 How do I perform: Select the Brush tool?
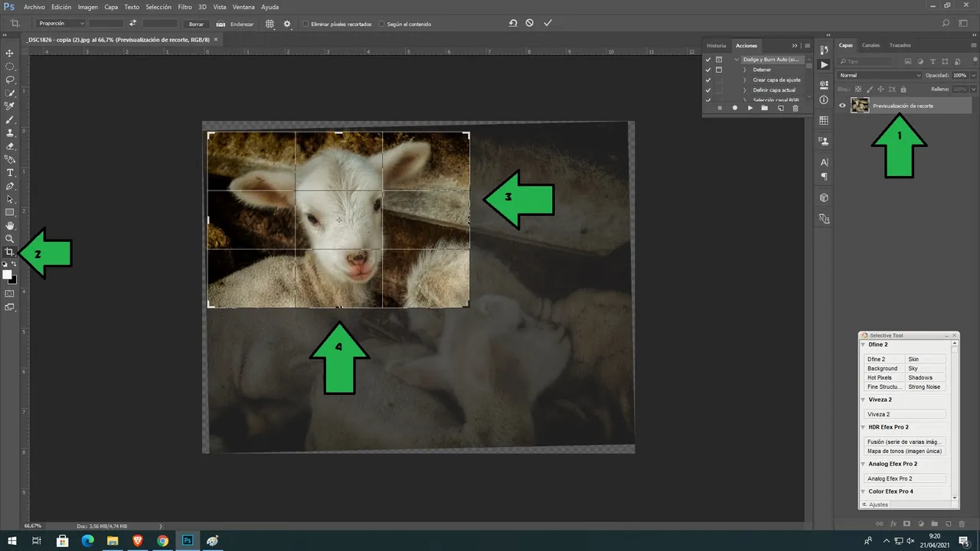click(10, 120)
